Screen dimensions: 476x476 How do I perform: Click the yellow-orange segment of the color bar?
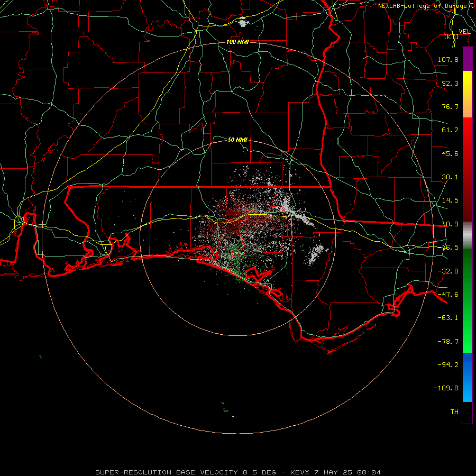point(467,94)
